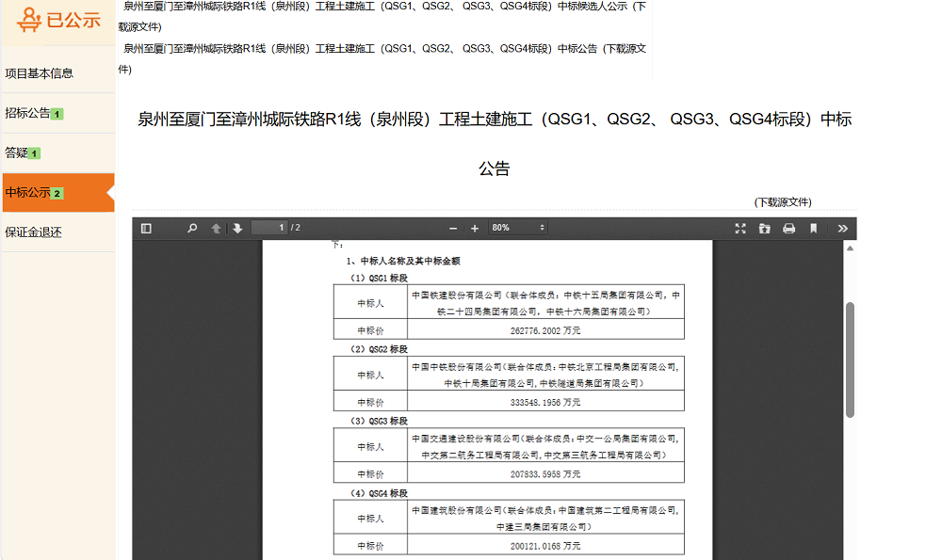
Task: Click the 中国中铁股份有限公司 winner cell
Action: (545, 375)
